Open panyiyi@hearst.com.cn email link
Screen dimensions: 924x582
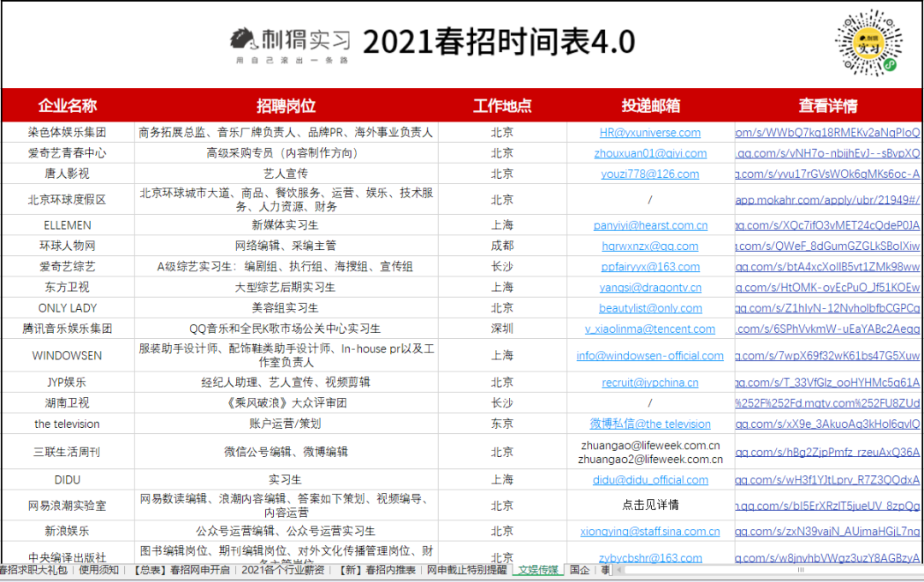point(650,225)
